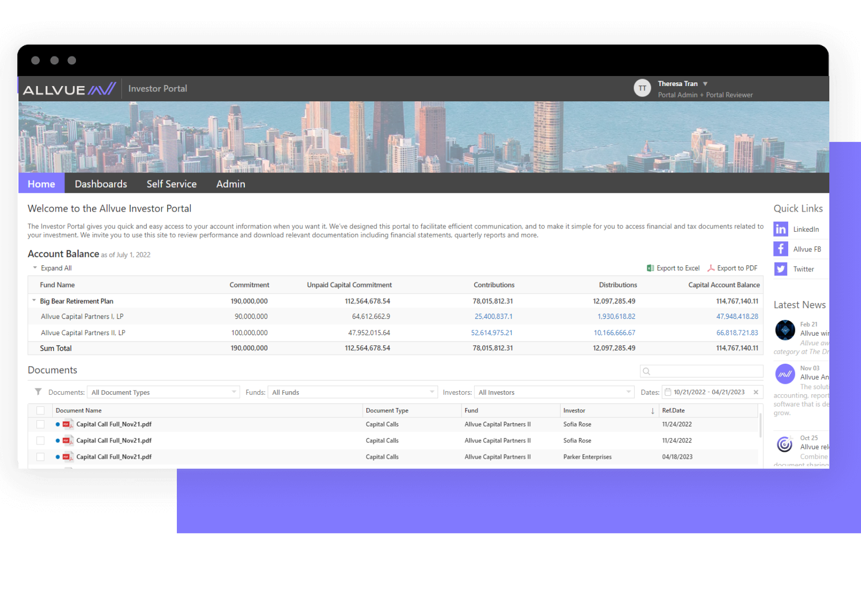Viewport: 861px width, 616px height.
Task: Click the Investor column sort arrow
Action: [652, 411]
